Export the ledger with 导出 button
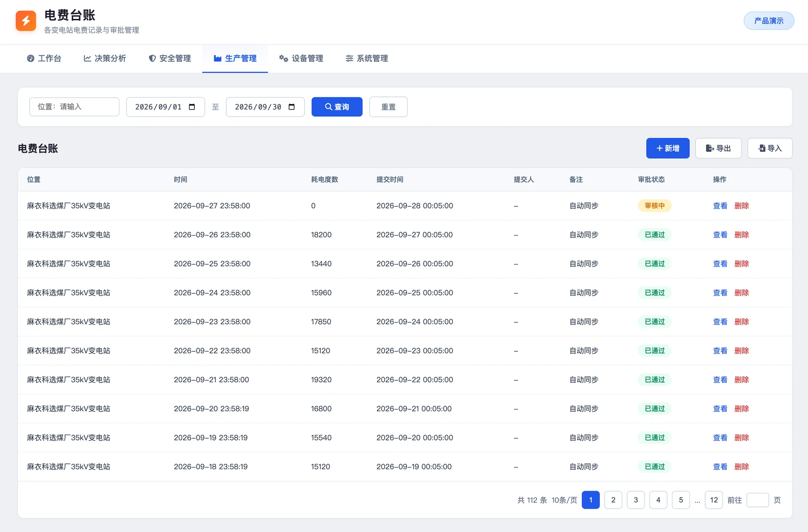The width and height of the screenshot is (808, 532). (x=718, y=148)
